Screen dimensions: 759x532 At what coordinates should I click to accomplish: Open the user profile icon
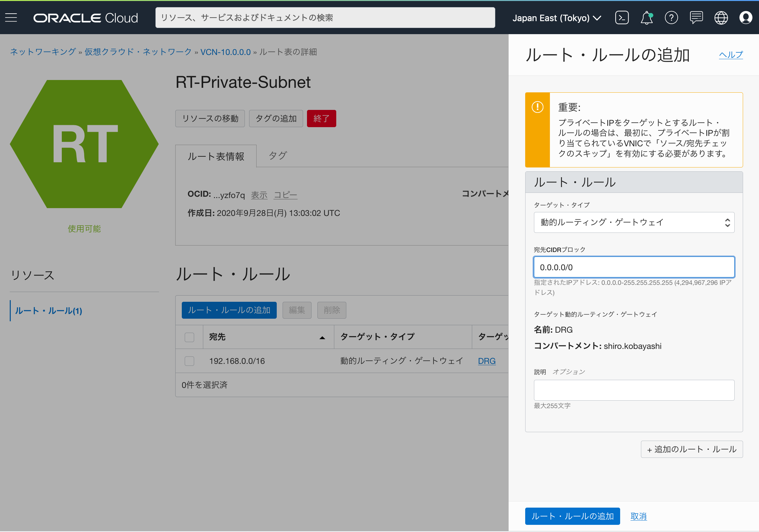point(746,18)
